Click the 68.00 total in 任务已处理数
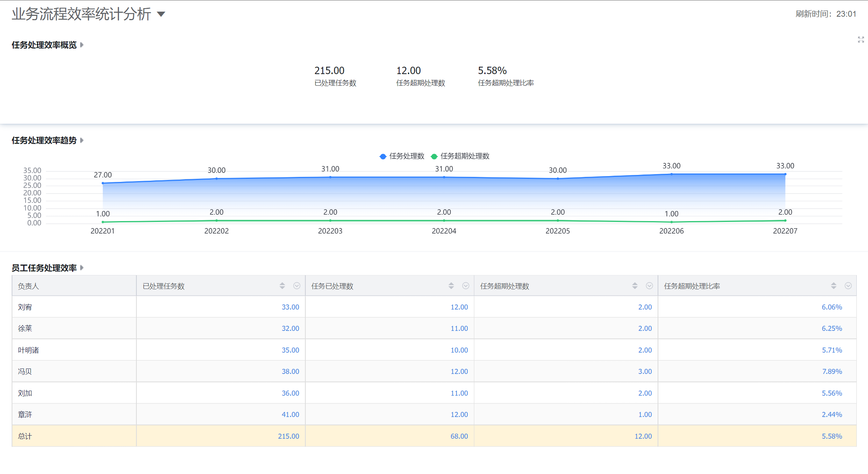This screenshot has height=474, width=868. click(x=459, y=436)
